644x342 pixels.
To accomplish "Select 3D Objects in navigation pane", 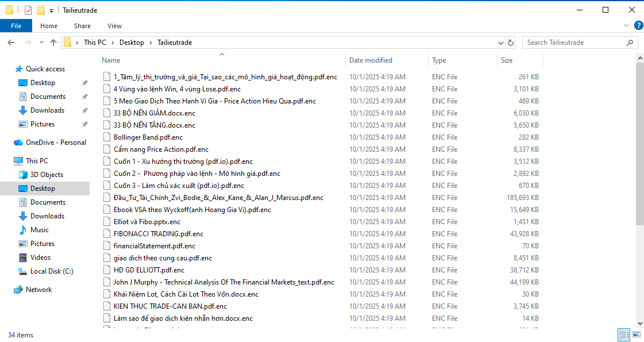I will (x=47, y=175).
